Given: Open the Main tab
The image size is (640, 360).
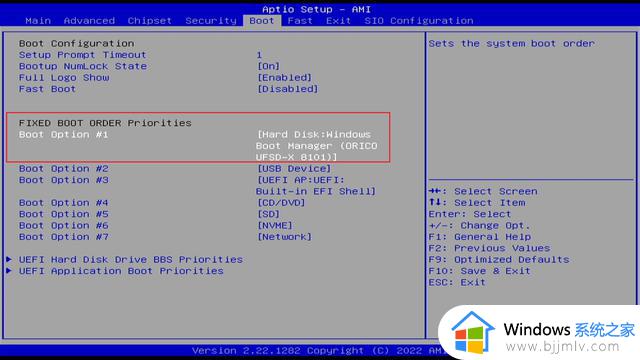Looking at the screenshot, I should click(x=38, y=20).
